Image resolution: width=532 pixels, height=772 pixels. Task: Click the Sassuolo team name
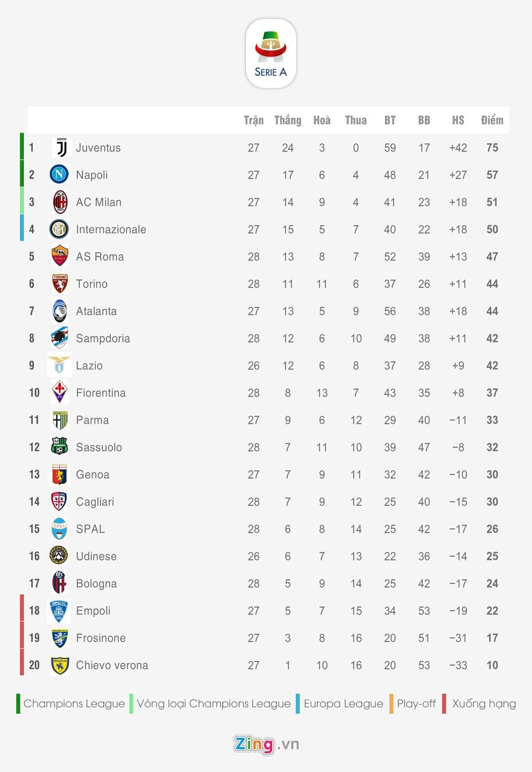tap(99, 447)
